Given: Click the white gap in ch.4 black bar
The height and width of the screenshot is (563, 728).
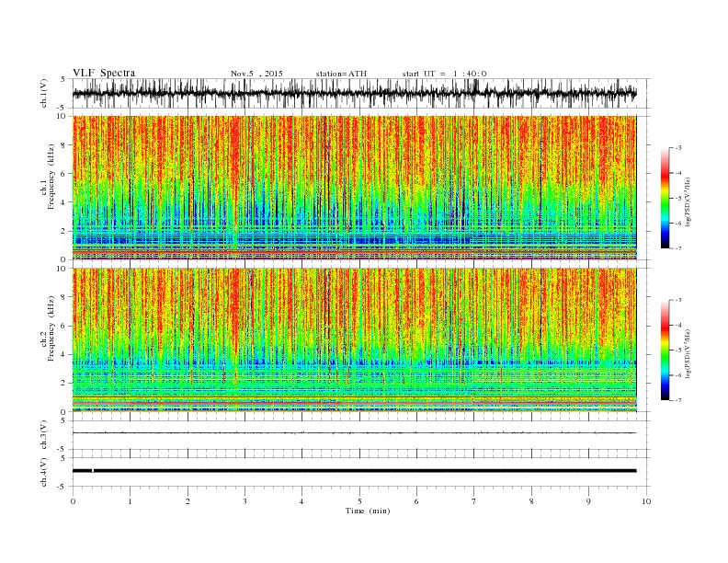Looking at the screenshot, I should click(93, 471).
